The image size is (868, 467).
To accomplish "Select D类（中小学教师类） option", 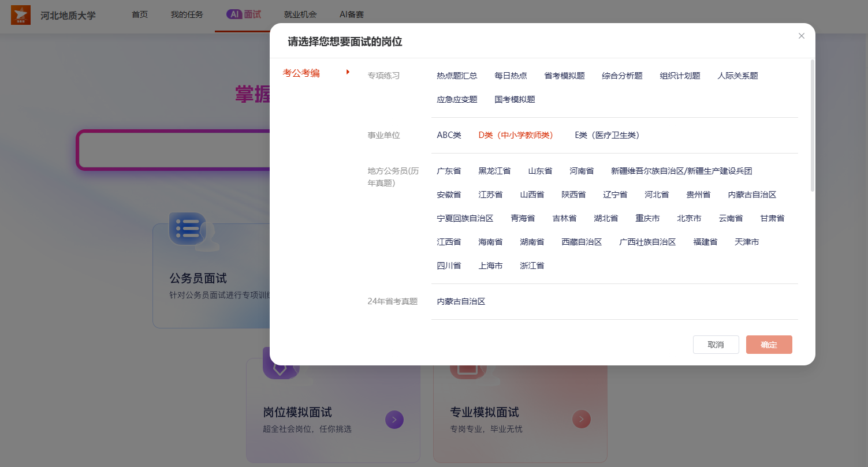I will pos(515,135).
